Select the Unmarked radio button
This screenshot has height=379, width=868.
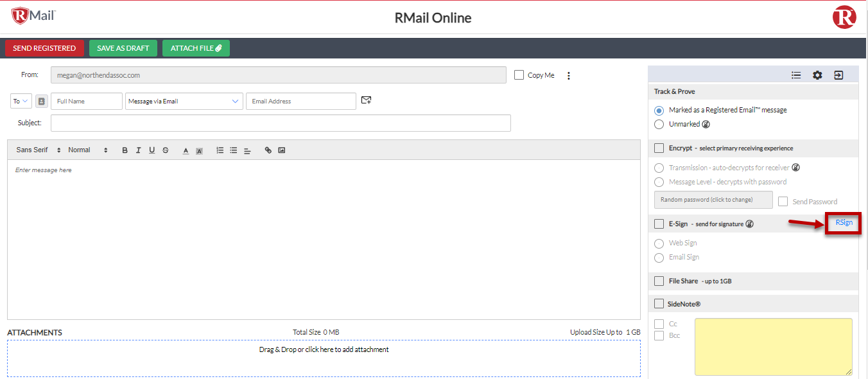click(x=660, y=123)
